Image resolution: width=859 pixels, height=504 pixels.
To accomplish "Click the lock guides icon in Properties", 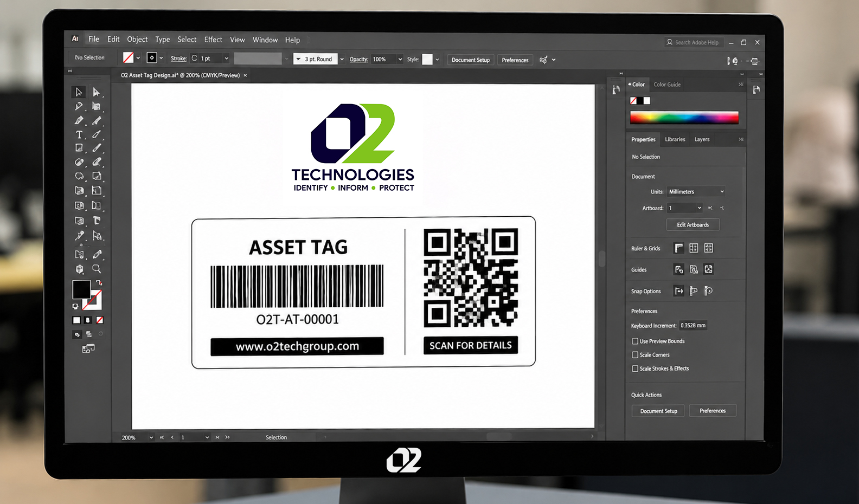I will 694,269.
